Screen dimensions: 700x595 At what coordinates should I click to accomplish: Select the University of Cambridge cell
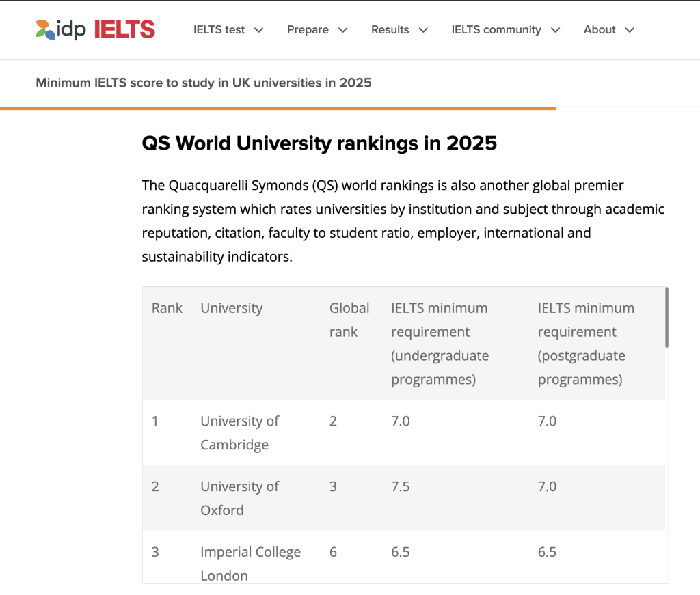pyautogui.click(x=239, y=433)
